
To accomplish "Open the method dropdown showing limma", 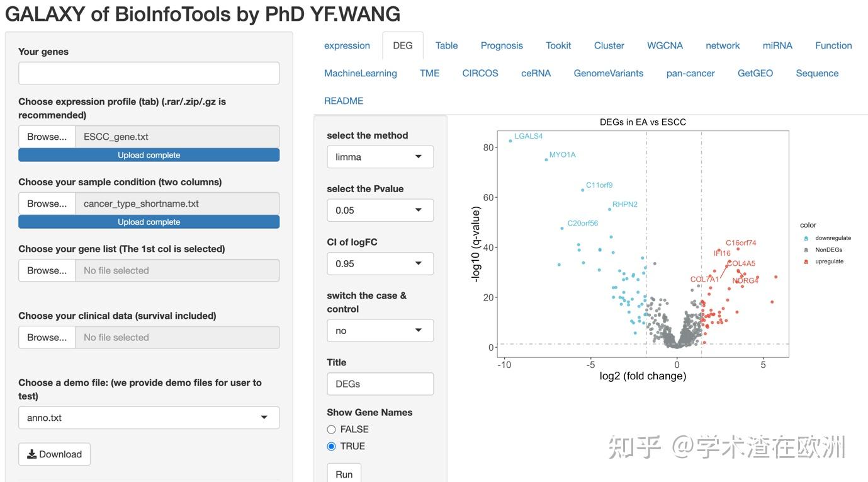I will click(380, 157).
